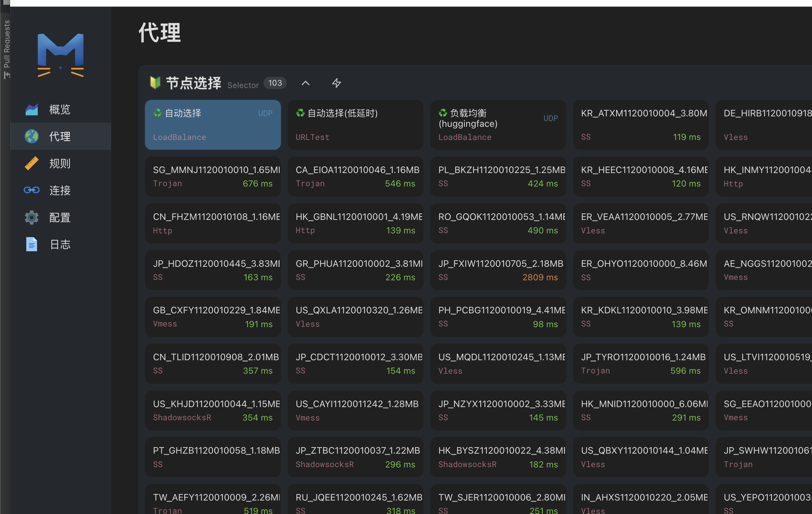Collapse the 节点选择 group with chevron
812x514 pixels.
pos(305,83)
